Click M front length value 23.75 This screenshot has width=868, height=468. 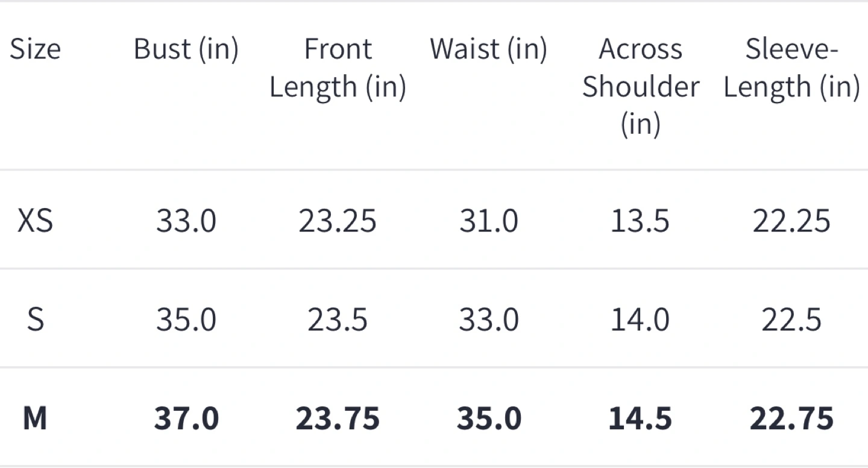click(338, 418)
